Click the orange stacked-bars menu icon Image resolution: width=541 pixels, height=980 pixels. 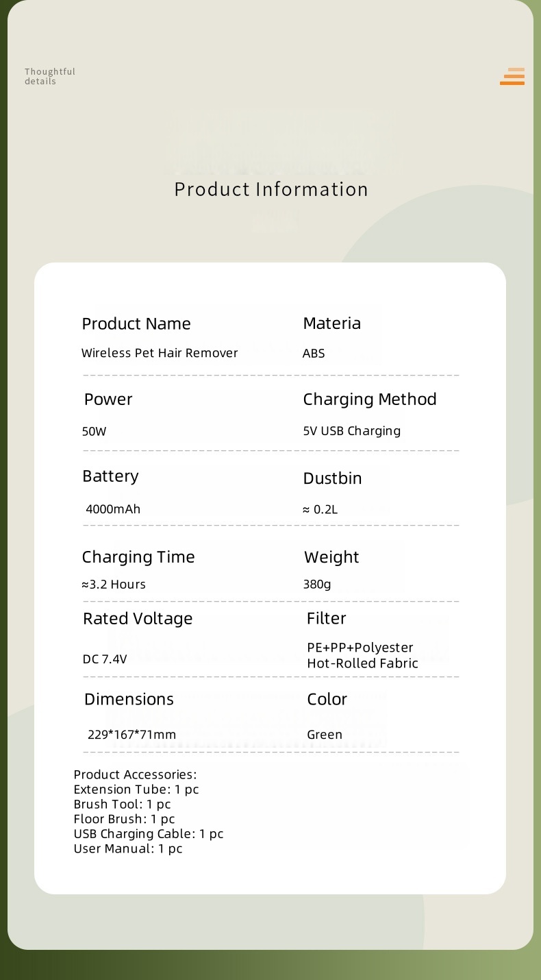[512, 76]
